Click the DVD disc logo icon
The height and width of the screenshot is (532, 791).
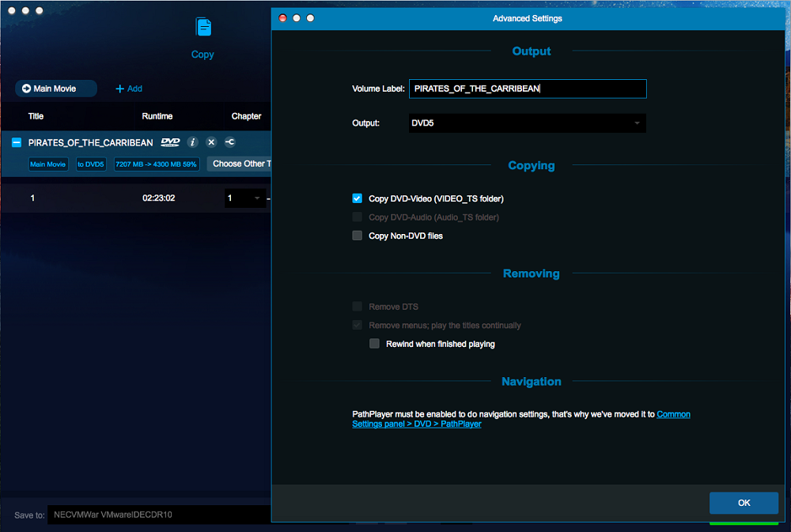170,142
